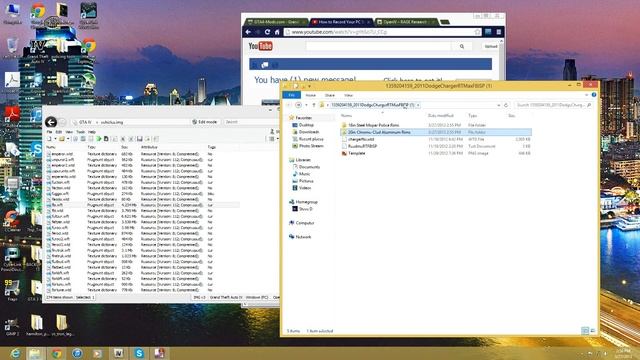Click the YouTube logo
Screen dimensions: 640x360
tap(260, 47)
